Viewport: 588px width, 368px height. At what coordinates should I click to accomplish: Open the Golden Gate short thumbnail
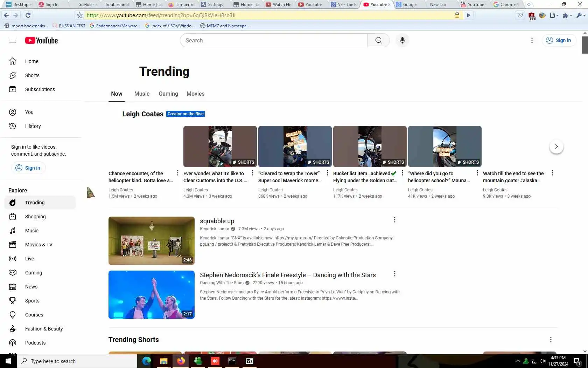coord(370,146)
